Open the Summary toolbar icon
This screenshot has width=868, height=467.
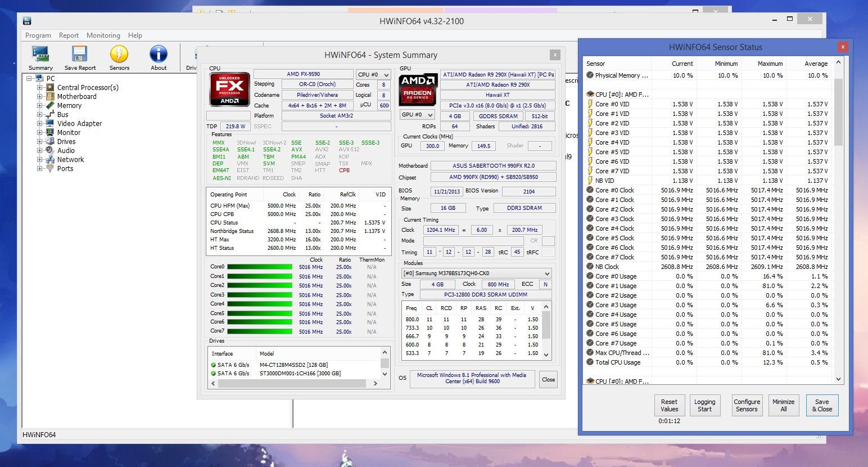pyautogui.click(x=40, y=54)
